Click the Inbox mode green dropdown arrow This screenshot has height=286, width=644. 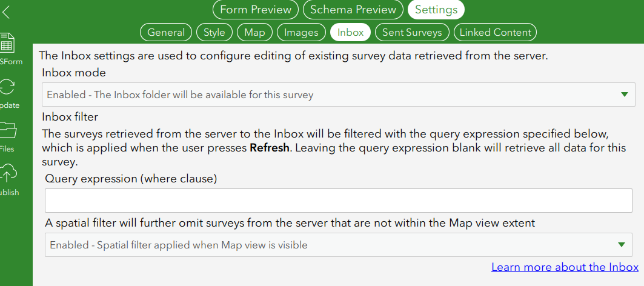coord(625,95)
